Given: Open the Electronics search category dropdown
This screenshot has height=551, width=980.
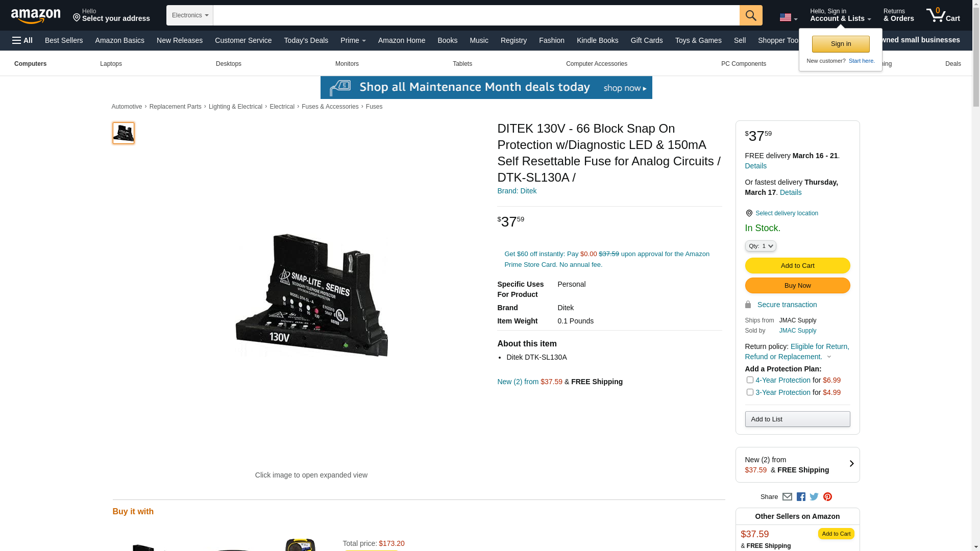Looking at the screenshot, I should click(190, 15).
